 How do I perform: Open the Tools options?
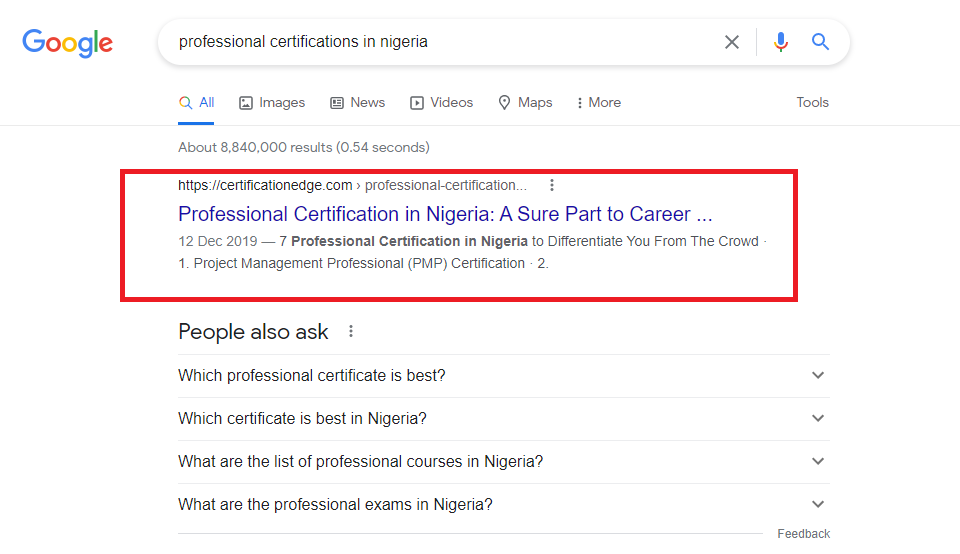pos(812,103)
